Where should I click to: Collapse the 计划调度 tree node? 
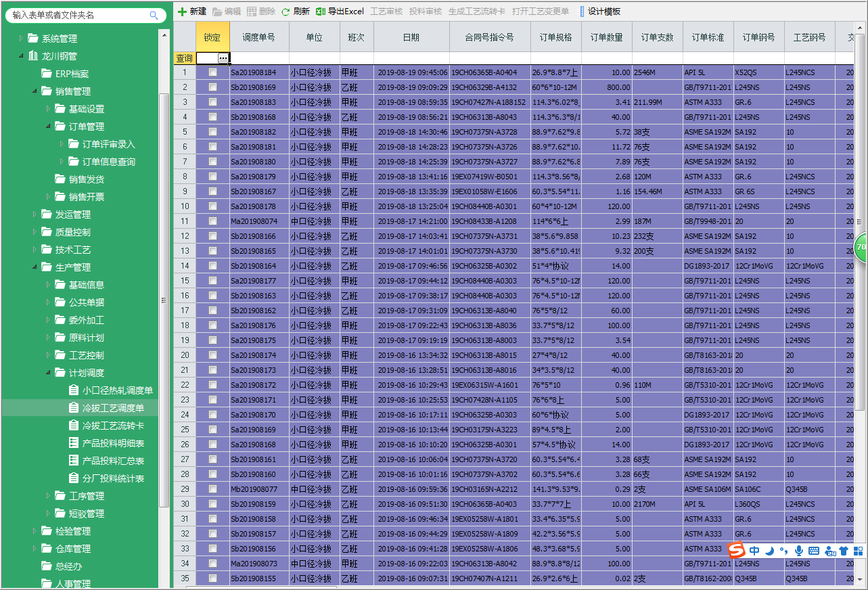(48, 373)
